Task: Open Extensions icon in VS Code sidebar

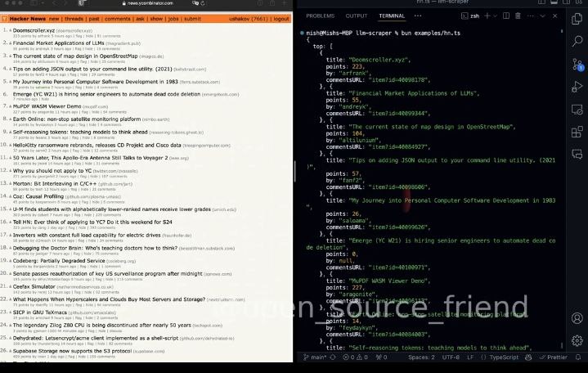Action: coord(577,132)
